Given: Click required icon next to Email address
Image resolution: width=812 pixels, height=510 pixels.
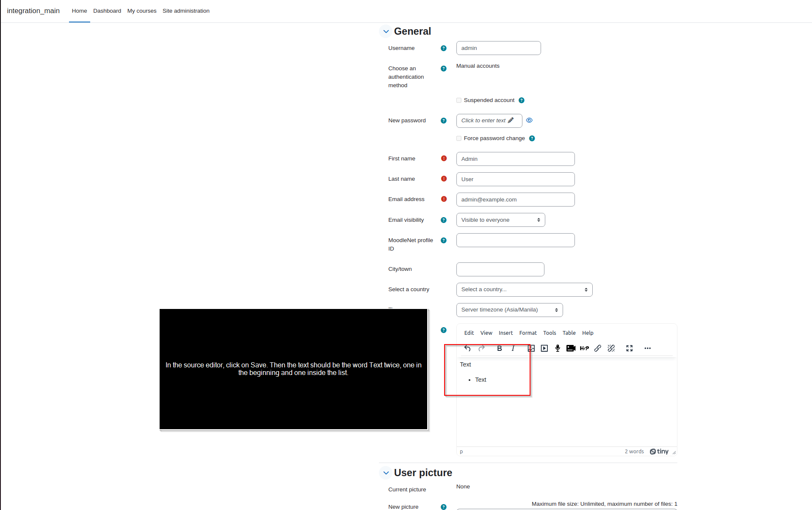Looking at the screenshot, I should (x=444, y=199).
